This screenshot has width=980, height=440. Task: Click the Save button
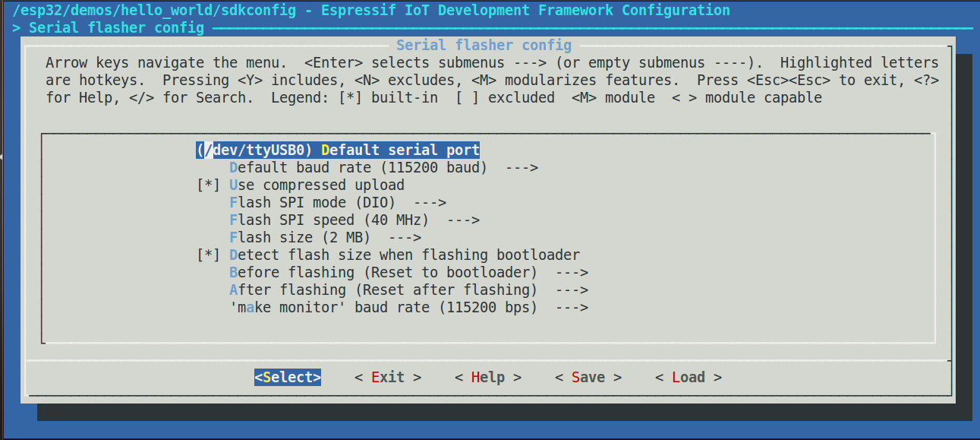[588, 377]
